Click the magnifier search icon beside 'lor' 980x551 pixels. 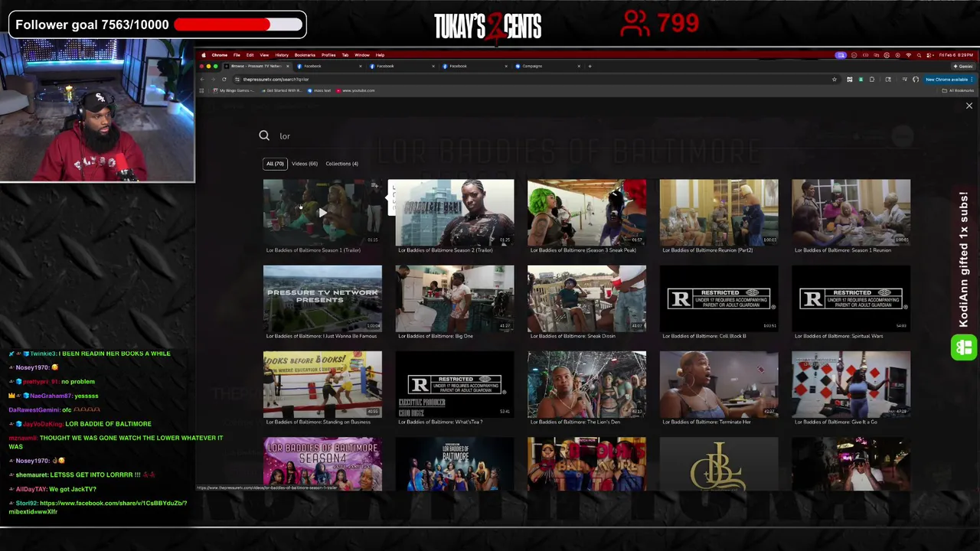pyautogui.click(x=264, y=135)
